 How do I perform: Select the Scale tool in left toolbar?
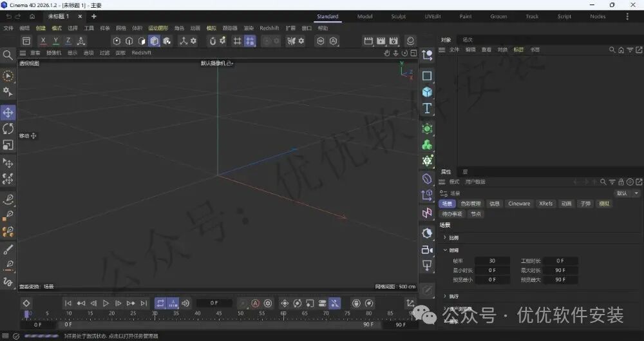[8, 145]
